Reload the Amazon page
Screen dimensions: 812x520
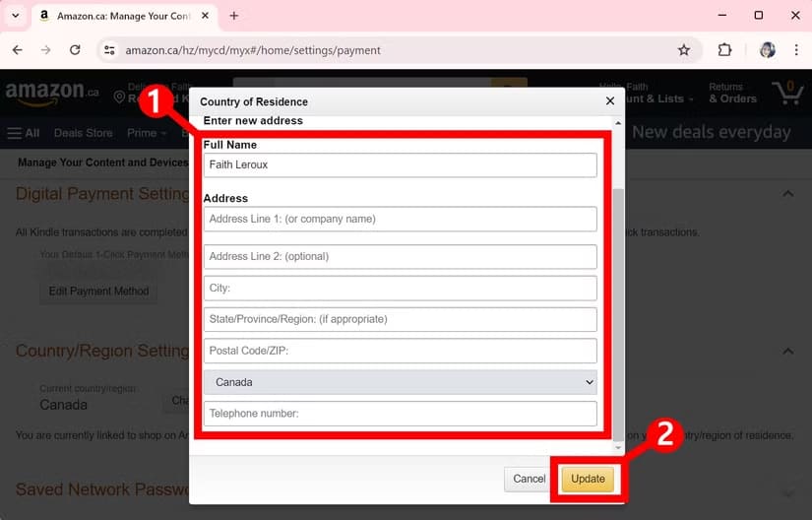click(x=75, y=50)
